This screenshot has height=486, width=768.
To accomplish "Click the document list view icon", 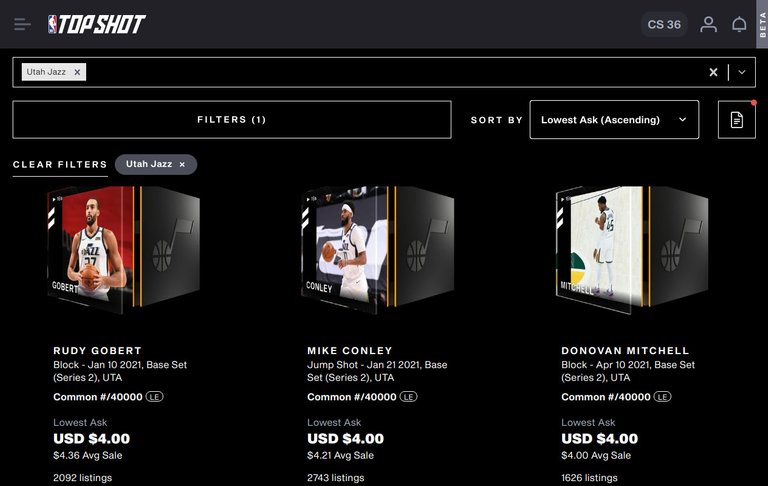I will pos(737,120).
